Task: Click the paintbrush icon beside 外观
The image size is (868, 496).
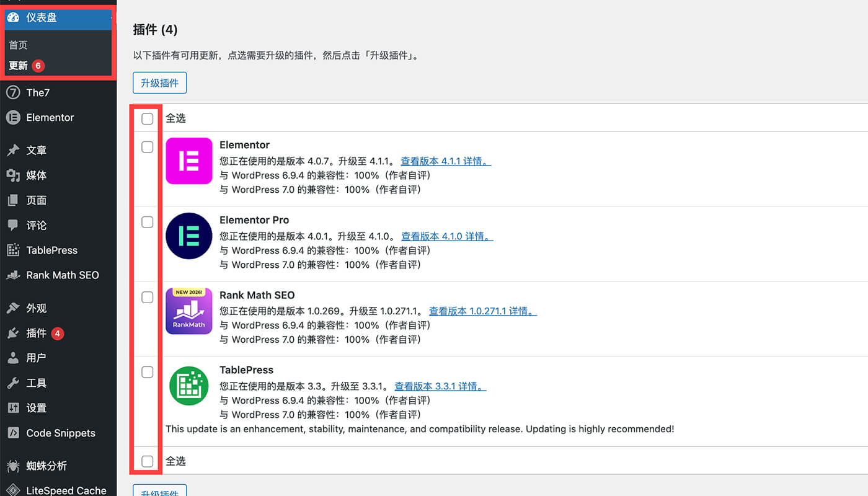Action: 13,308
